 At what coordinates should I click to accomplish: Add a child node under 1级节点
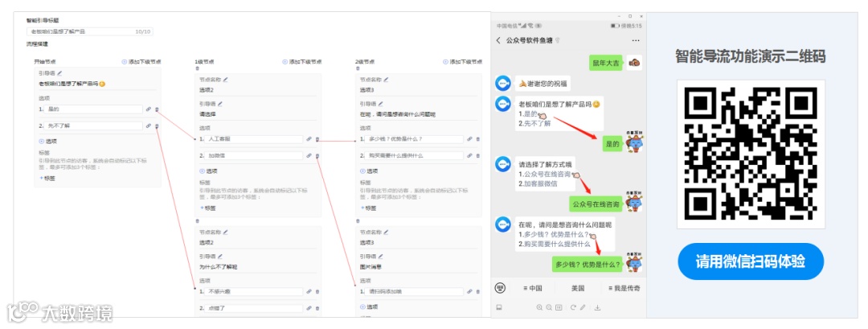[301, 62]
